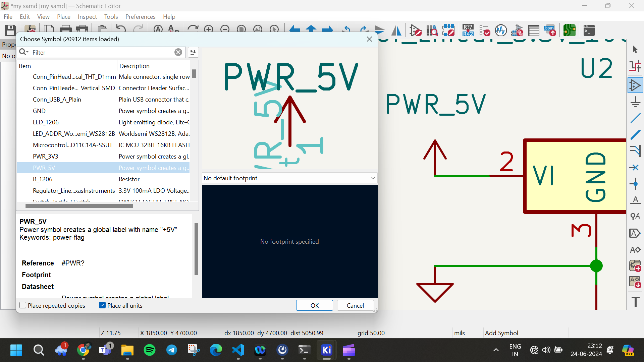This screenshot has width=644, height=362.
Task: Open the Tools menu
Action: 111,17
